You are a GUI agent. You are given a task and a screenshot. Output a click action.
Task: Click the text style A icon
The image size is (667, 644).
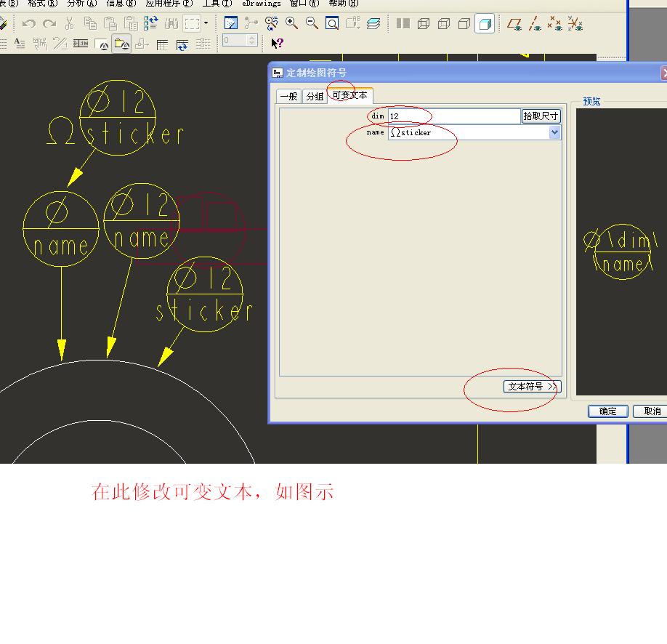[20, 44]
